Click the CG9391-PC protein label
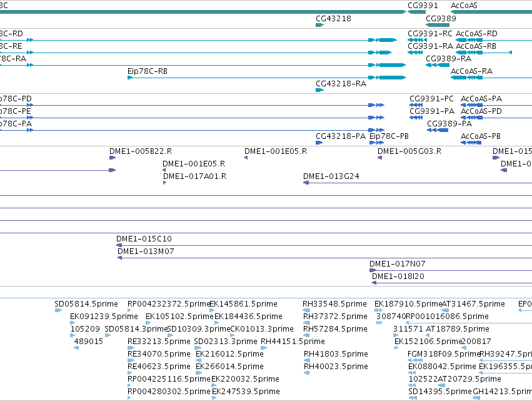Image resolution: width=532 pixels, height=401 pixels. click(x=431, y=99)
